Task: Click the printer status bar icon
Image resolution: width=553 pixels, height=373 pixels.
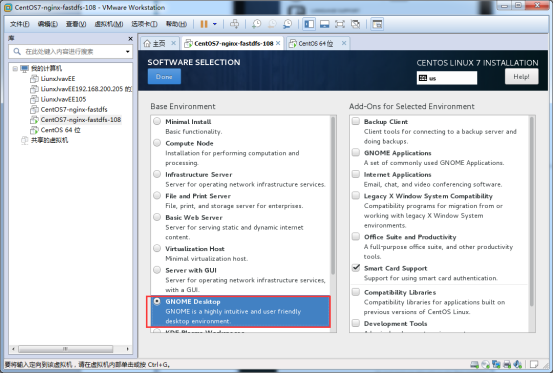Action: 507,365
